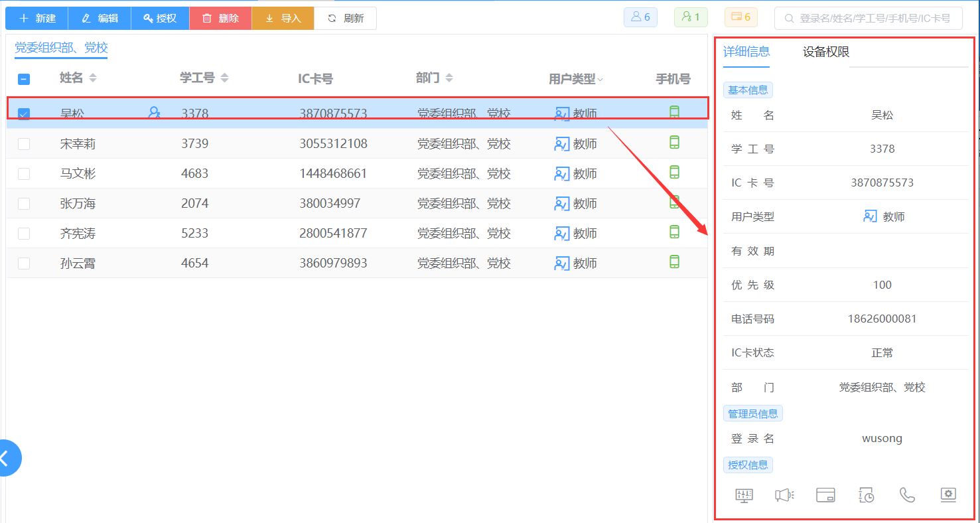Click the blue user count badge

(x=640, y=17)
